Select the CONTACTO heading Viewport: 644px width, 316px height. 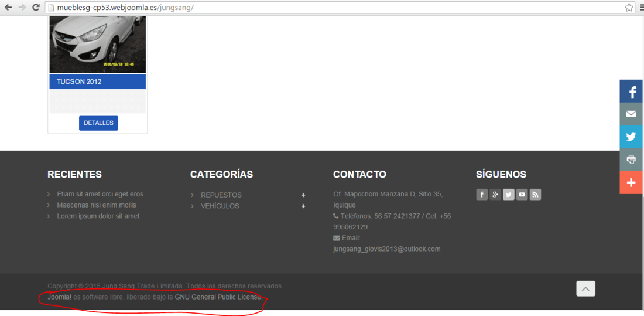pos(360,175)
